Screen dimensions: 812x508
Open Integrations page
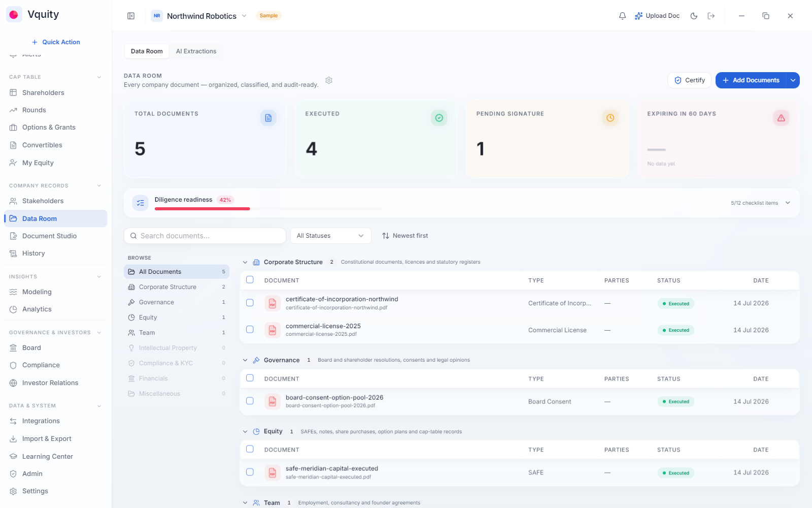click(56, 421)
